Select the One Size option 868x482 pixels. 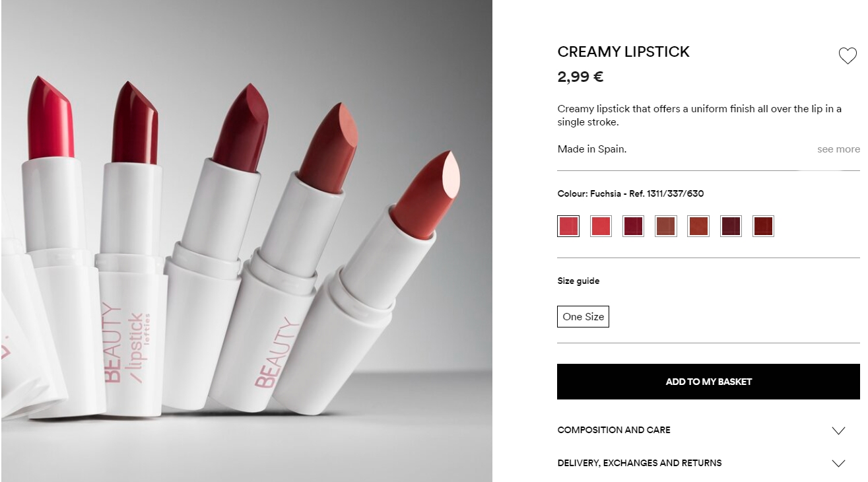point(583,317)
